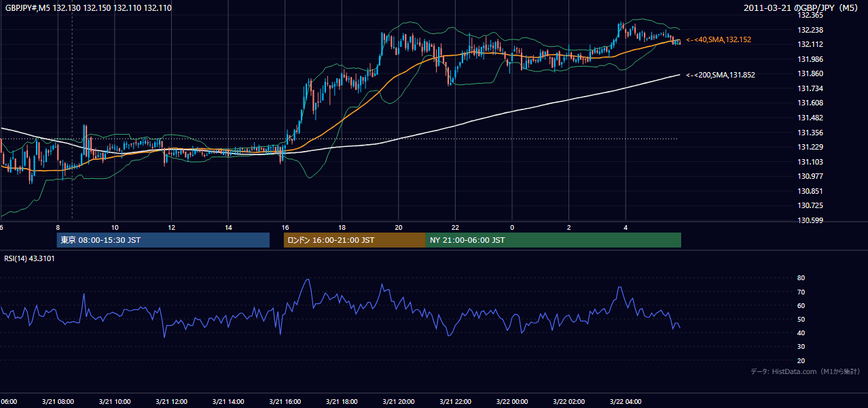The width and height of the screenshot is (868, 408).
Task: Click hour label 18 on price chart axis
Action: pos(342,227)
